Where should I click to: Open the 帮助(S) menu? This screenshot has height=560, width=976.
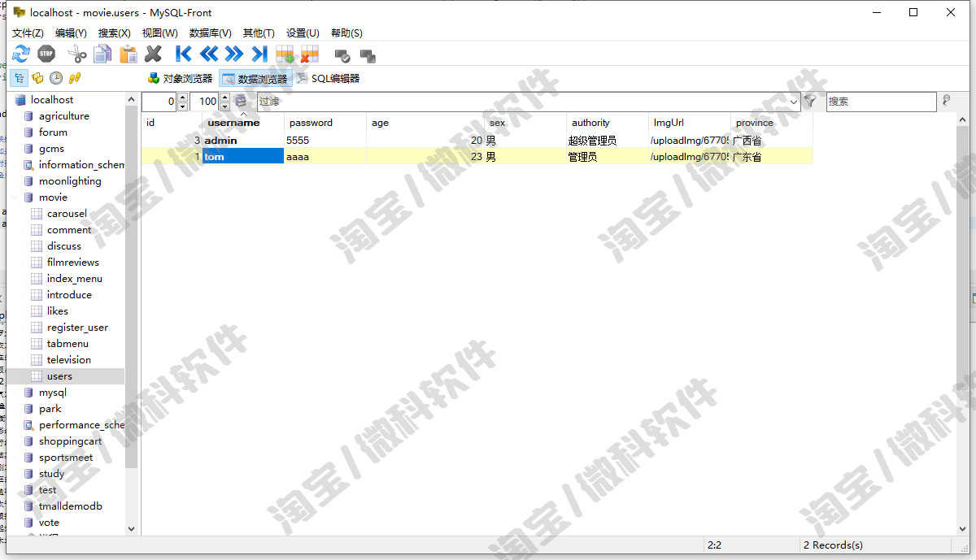[x=346, y=33]
